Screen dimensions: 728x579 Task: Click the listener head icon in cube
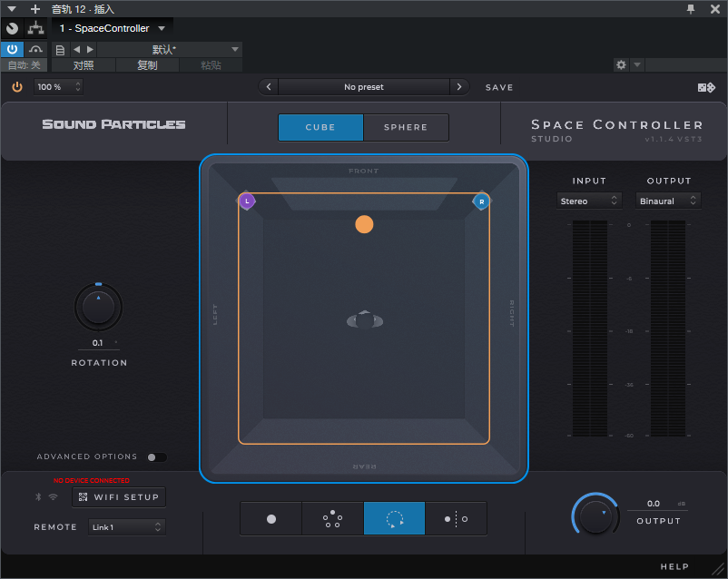pos(365,320)
